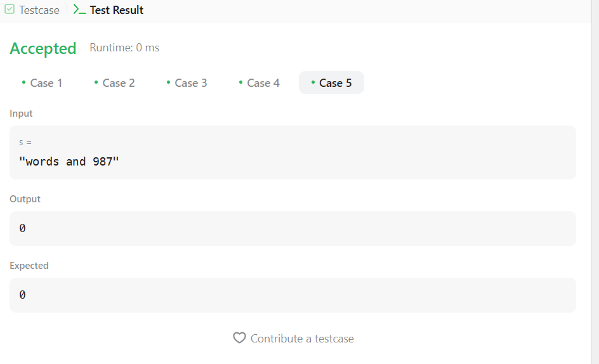
Task: Select Case 4 result
Action: tap(259, 83)
